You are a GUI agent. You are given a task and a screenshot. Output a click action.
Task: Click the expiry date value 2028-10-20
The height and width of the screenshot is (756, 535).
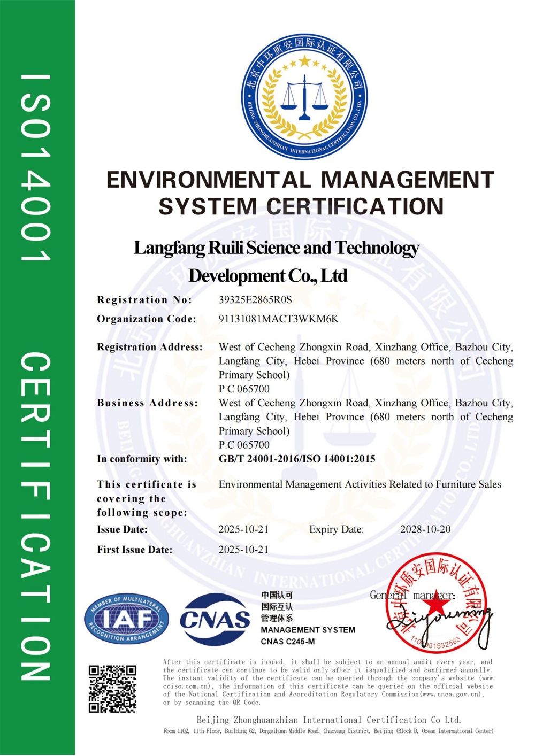[425, 529]
